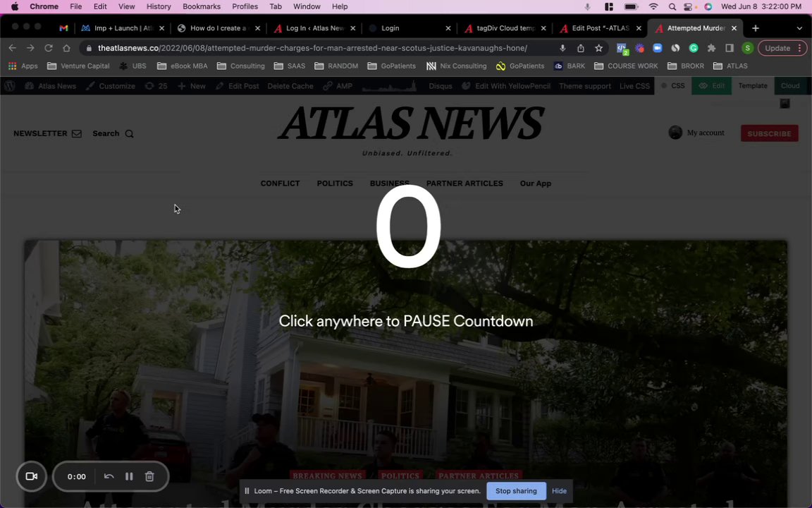Image resolution: width=812 pixels, height=508 pixels.
Task: Open the POLITICS navigation item
Action: [x=335, y=183]
